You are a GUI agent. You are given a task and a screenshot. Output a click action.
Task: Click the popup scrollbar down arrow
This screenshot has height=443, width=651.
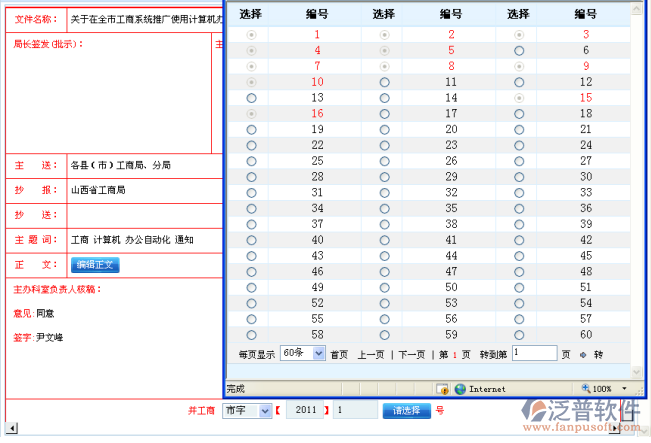[636, 372]
